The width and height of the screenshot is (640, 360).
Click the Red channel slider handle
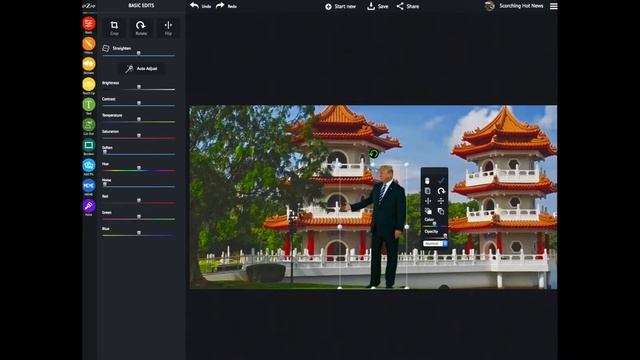point(139,200)
